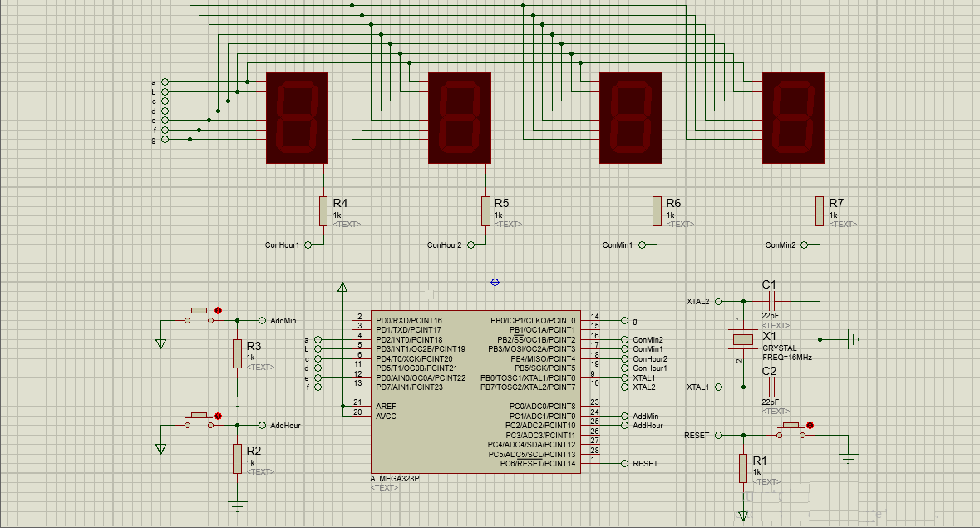Click the AddHour terminal on microcontroller pin 25
The width and height of the screenshot is (980, 528).
(x=624, y=426)
